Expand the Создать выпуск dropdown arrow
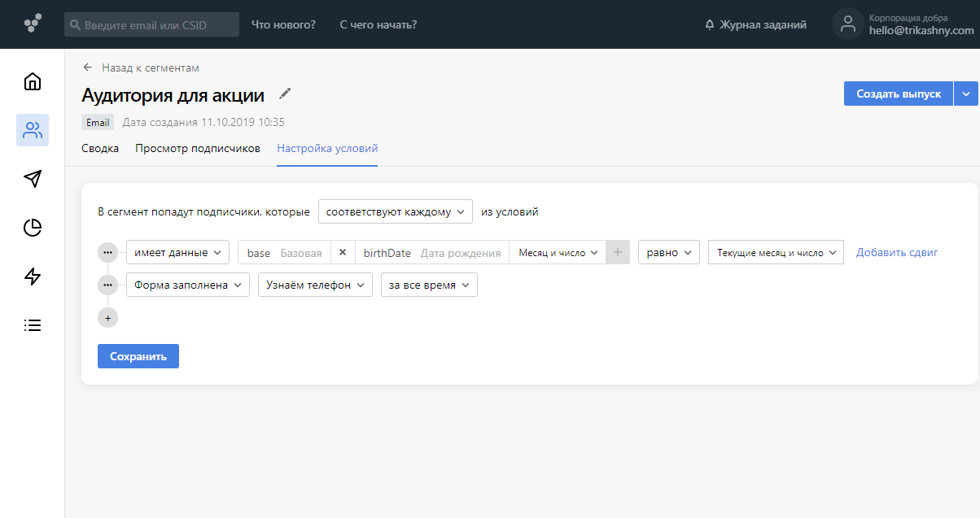 point(966,93)
